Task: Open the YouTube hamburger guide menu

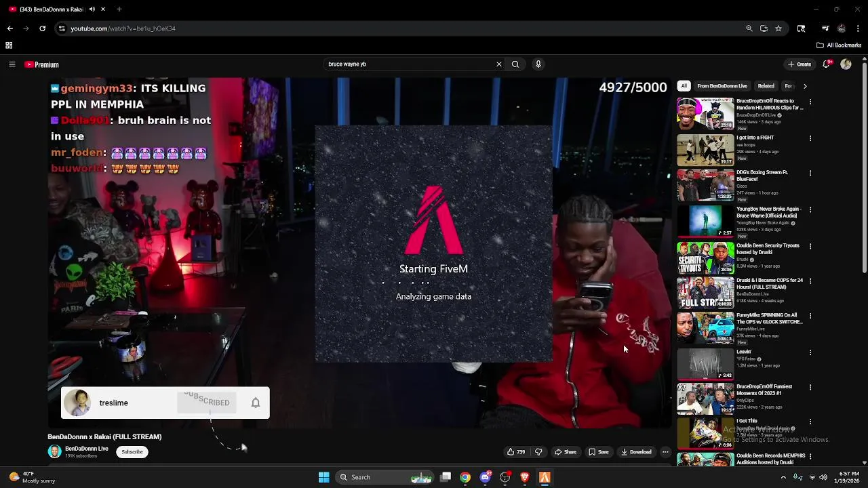Action: click(12, 64)
